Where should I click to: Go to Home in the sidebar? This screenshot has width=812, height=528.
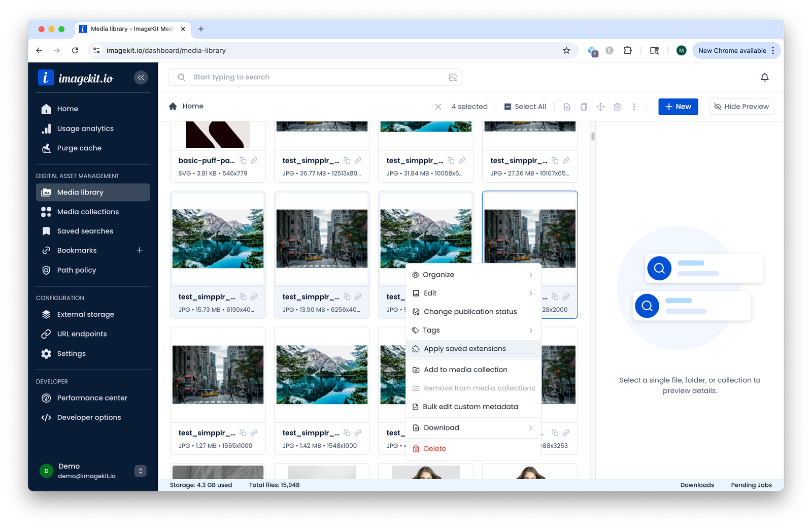(93, 109)
